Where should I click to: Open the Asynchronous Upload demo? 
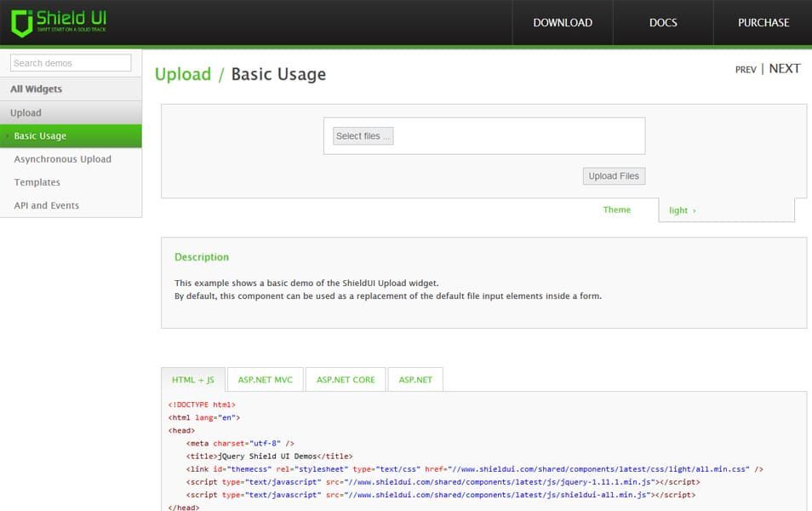63,159
